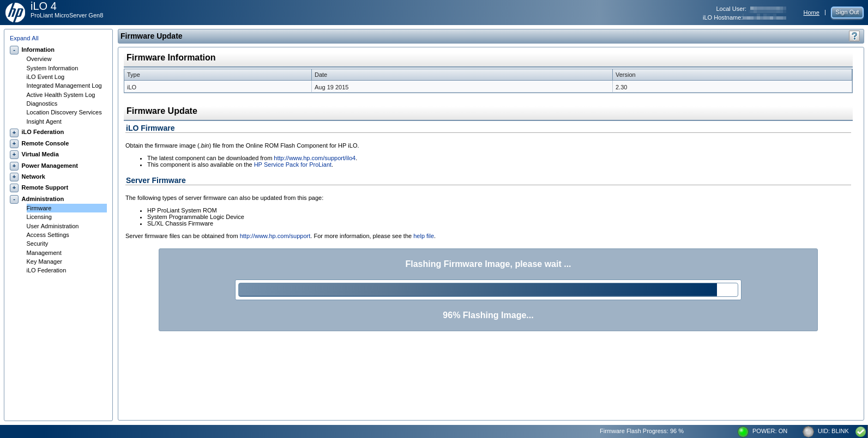Click the Home link in header

pyautogui.click(x=811, y=13)
